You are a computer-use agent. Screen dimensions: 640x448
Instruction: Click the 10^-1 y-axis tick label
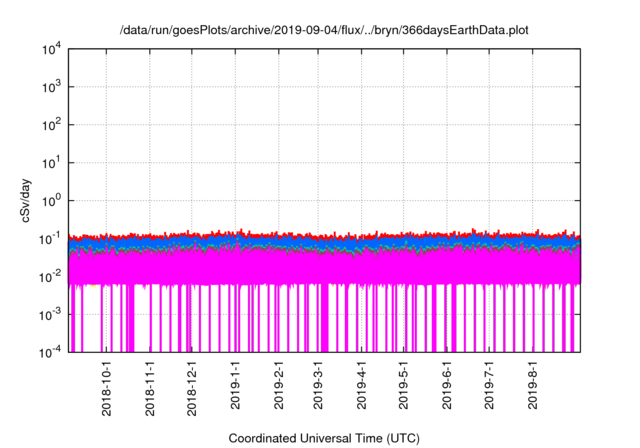coord(51,238)
